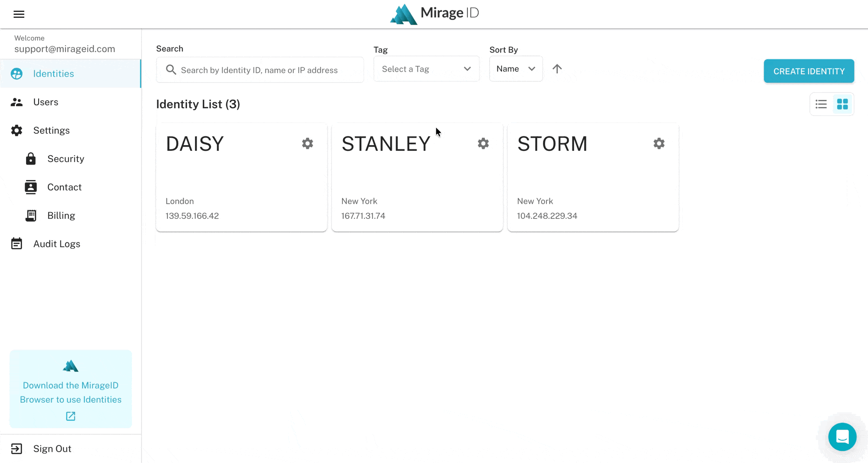Open the Sort By Name dropdown
The image size is (868, 463).
pyautogui.click(x=516, y=69)
